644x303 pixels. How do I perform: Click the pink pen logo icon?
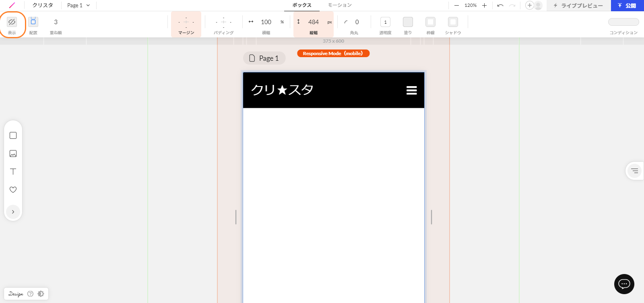click(12, 5)
